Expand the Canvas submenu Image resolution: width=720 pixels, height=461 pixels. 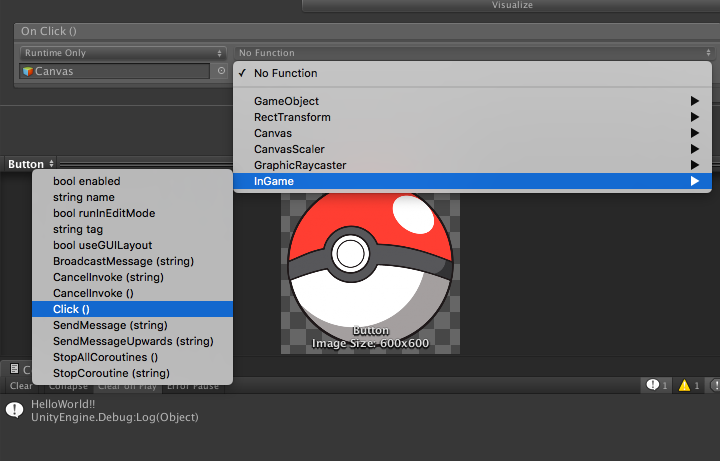(x=472, y=133)
